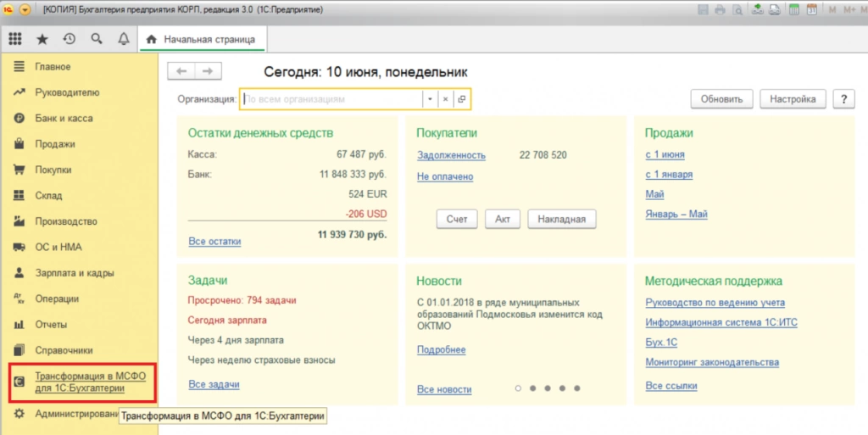Click Просрочено: 794 задачи text
This screenshot has width=868, height=435.
click(x=242, y=300)
